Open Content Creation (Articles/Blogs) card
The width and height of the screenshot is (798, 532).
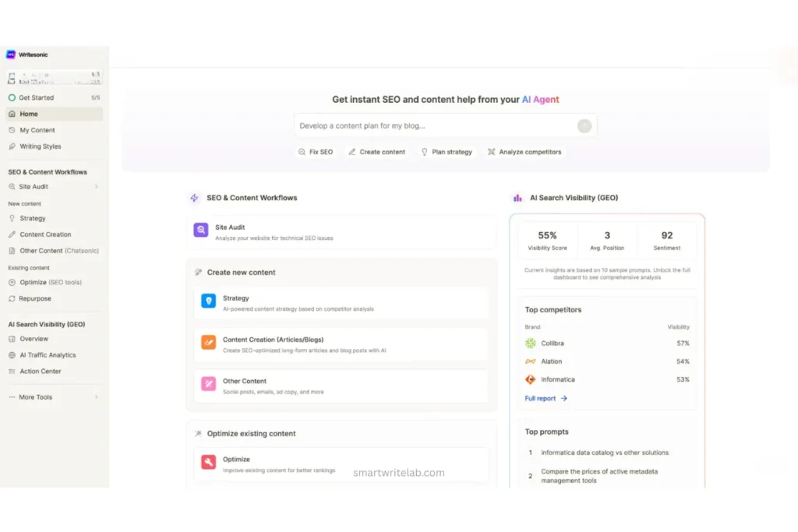[x=341, y=344]
